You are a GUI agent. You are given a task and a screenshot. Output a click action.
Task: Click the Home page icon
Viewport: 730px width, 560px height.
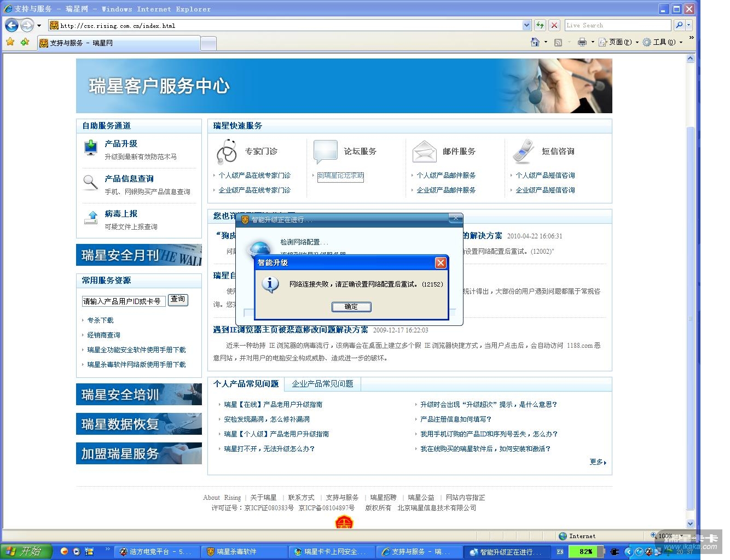coord(535,42)
